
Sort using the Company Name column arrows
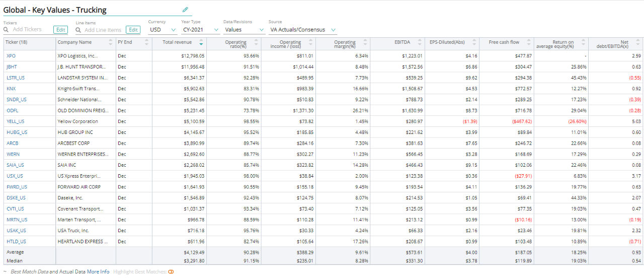112,42
